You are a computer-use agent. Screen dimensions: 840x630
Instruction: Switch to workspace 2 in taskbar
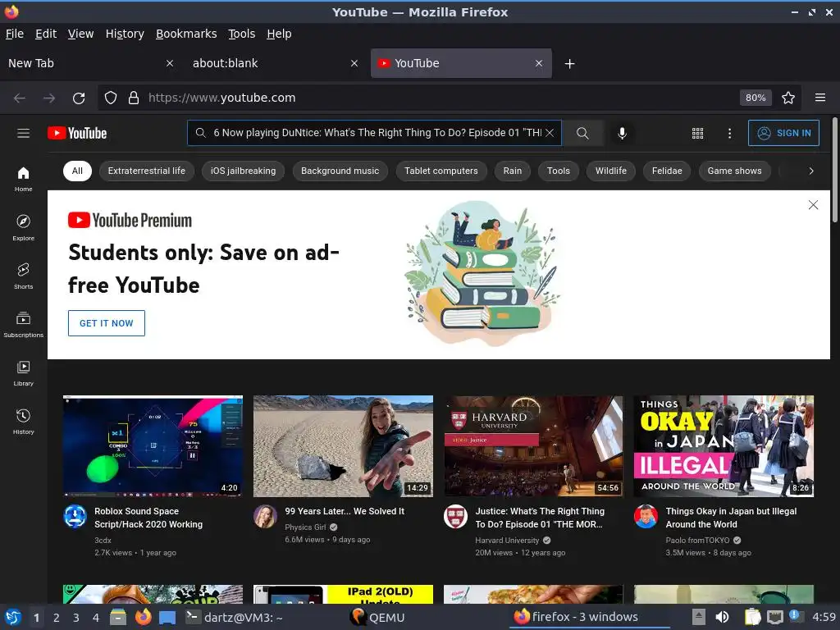coord(56,618)
